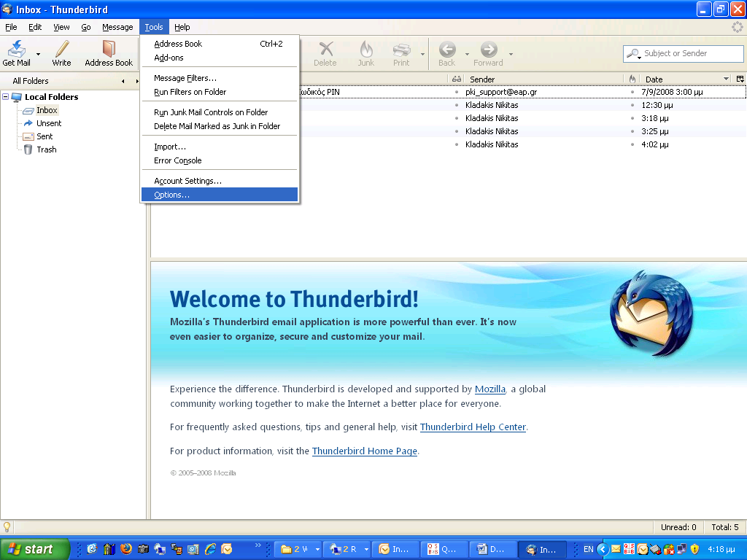The height and width of the screenshot is (560, 747).
Task: Visit the Thunderbird Home Page link
Action: click(x=365, y=451)
